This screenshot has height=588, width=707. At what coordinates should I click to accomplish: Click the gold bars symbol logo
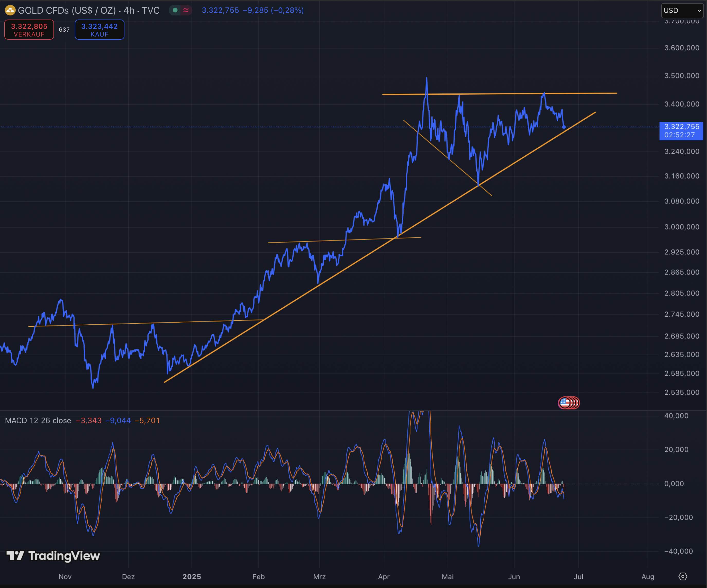(x=10, y=11)
